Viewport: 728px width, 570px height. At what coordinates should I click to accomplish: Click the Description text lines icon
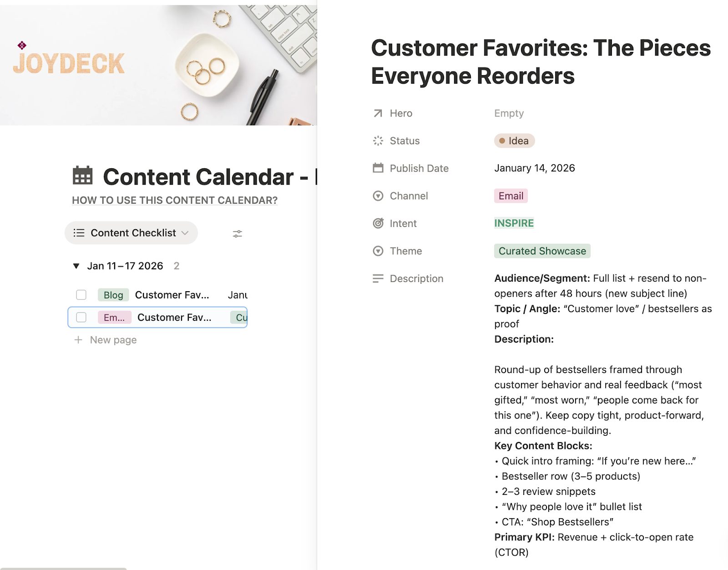pos(378,278)
